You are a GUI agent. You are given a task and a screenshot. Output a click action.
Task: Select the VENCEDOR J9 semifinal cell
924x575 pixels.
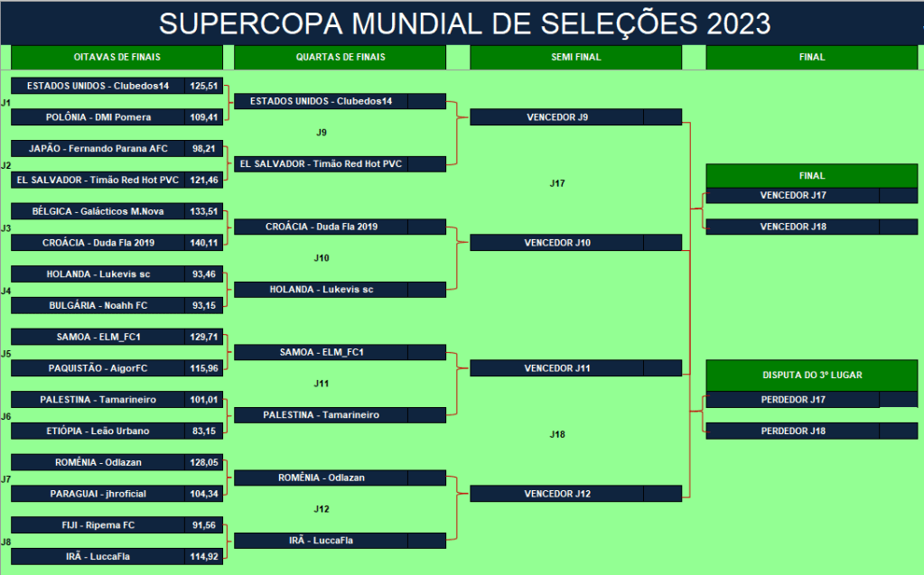pos(557,117)
